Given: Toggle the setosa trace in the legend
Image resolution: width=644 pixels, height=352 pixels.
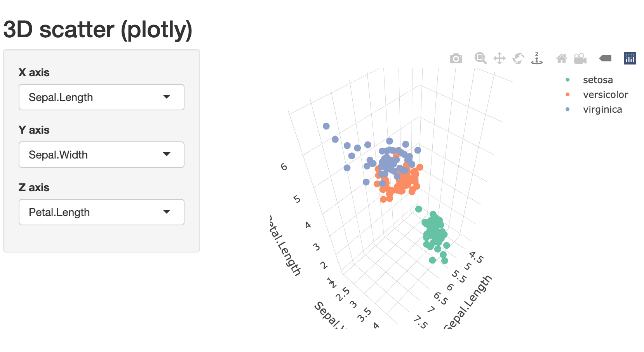Looking at the screenshot, I should [597, 80].
